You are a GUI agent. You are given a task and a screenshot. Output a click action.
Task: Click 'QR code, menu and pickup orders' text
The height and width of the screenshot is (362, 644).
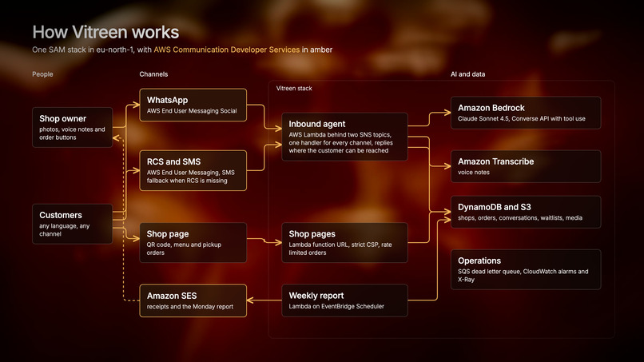(x=184, y=249)
